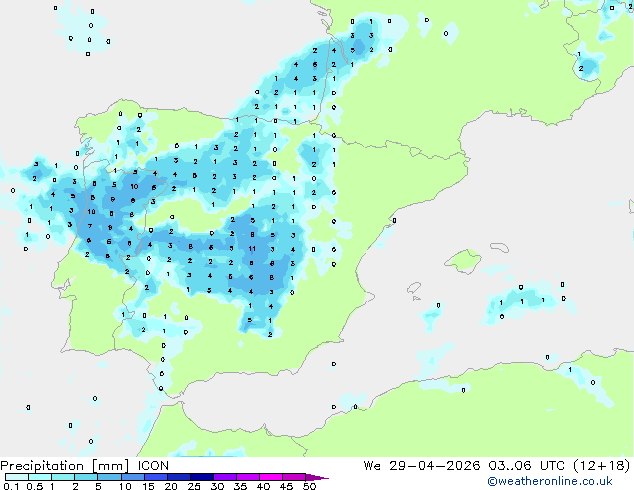Viewport: 634px width, 490px height.
Task: Pick the 45–50 mm legend color box
Action: pos(294,477)
